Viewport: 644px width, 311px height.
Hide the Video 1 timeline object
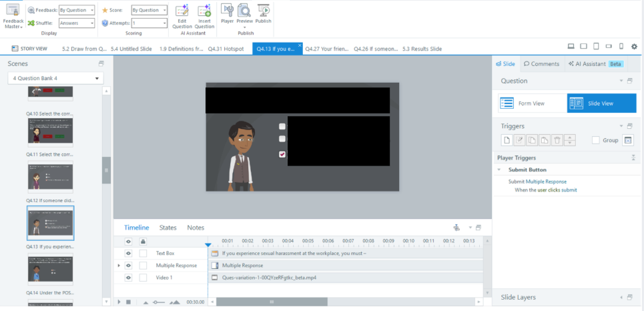129,278
